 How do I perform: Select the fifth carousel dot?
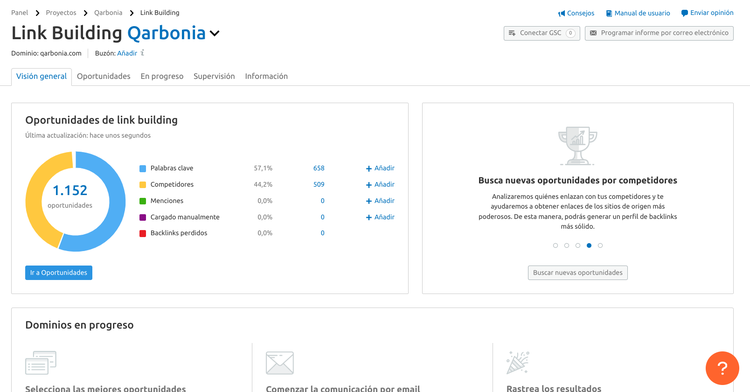click(600, 245)
